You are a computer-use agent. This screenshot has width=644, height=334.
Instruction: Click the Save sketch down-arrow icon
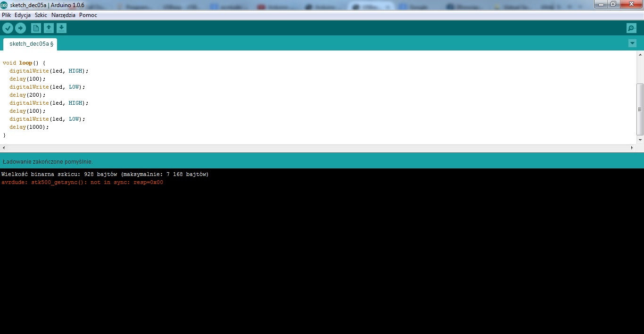[62, 28]
